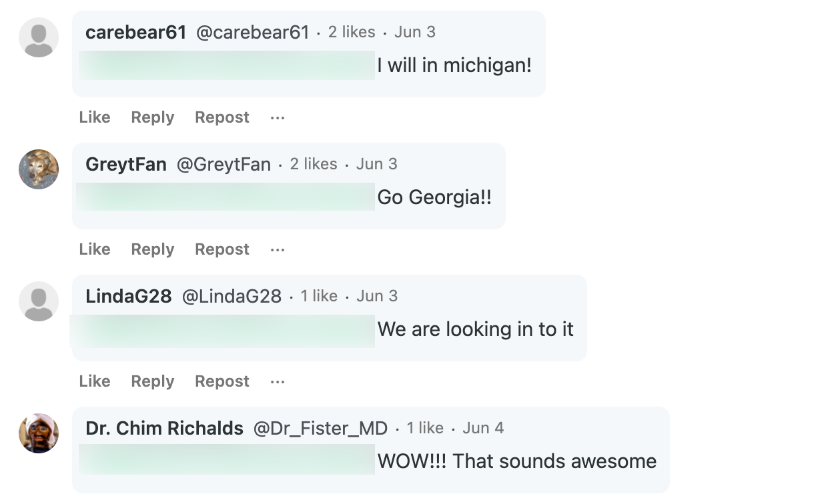This screenshot has height=504, width=830.
Task: Open more options on LindaG28's comment
Action: (277, 381)
